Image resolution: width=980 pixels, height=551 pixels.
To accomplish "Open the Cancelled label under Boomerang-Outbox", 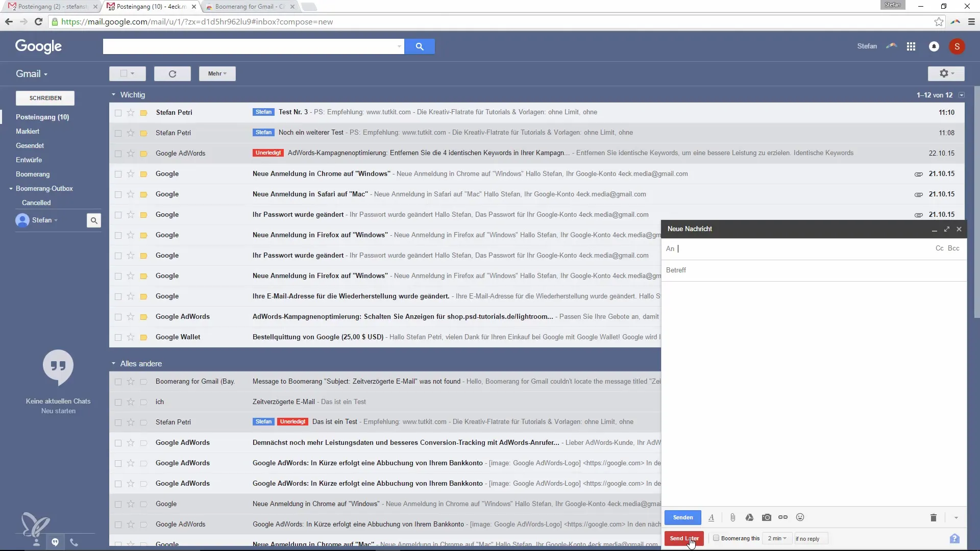I will click(36, 203).
